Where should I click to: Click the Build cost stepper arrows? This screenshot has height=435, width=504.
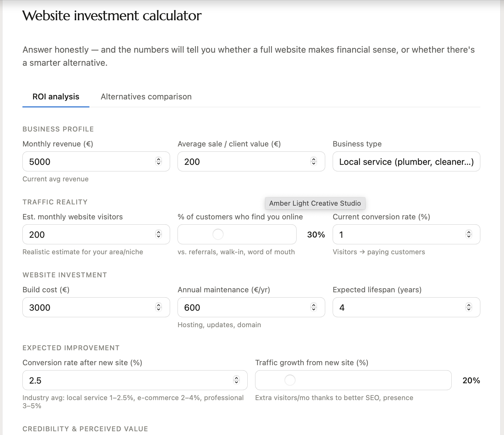[159, 307]
